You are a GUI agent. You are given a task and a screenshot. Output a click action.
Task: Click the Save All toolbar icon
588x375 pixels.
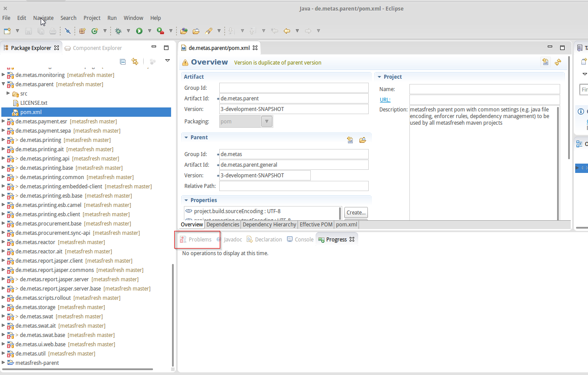point(41,31)
